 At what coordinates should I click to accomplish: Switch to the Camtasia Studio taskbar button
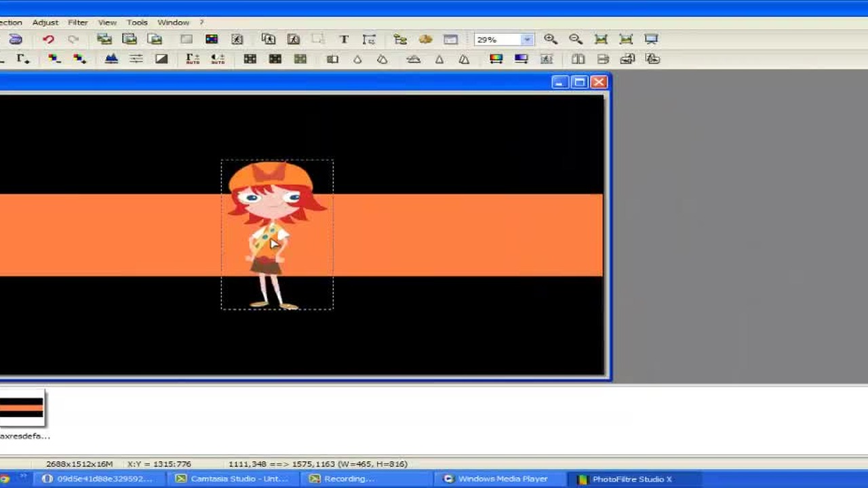[x=233, y=479]
